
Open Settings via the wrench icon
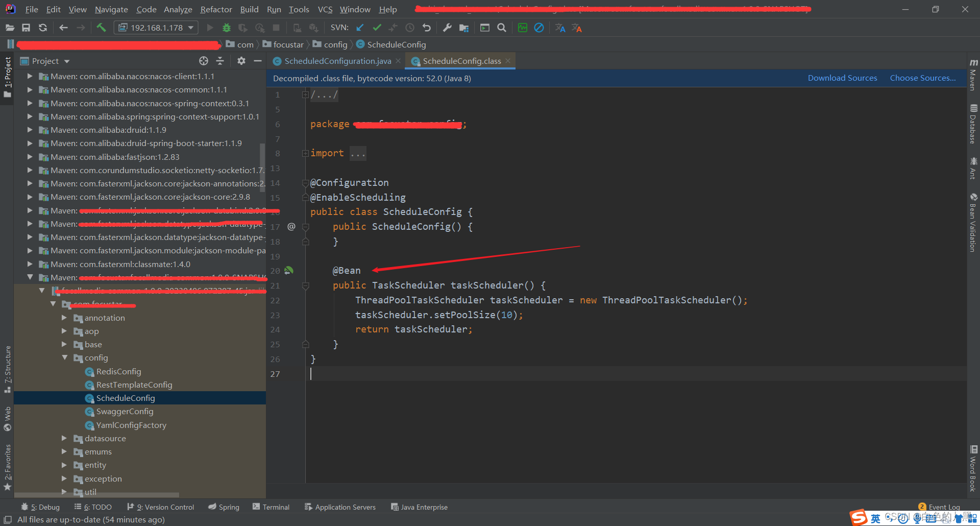447,28
